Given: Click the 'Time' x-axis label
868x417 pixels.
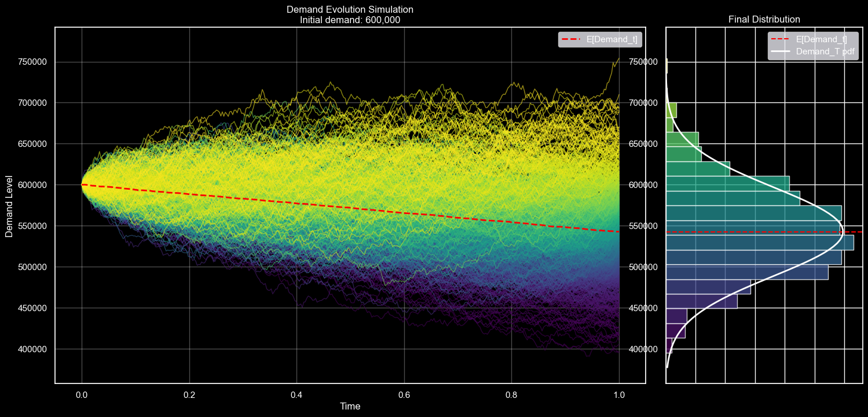Looking at the screenshot, I should point(350,407).
